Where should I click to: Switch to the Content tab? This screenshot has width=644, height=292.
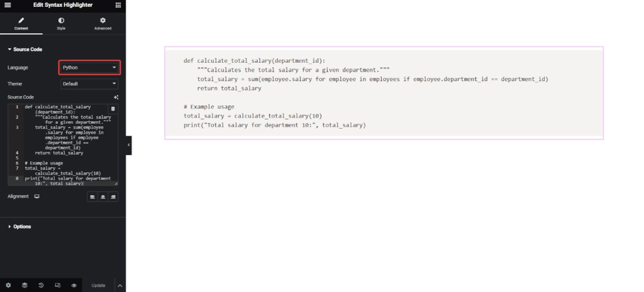pyautogui.click(x=21, y=23)
